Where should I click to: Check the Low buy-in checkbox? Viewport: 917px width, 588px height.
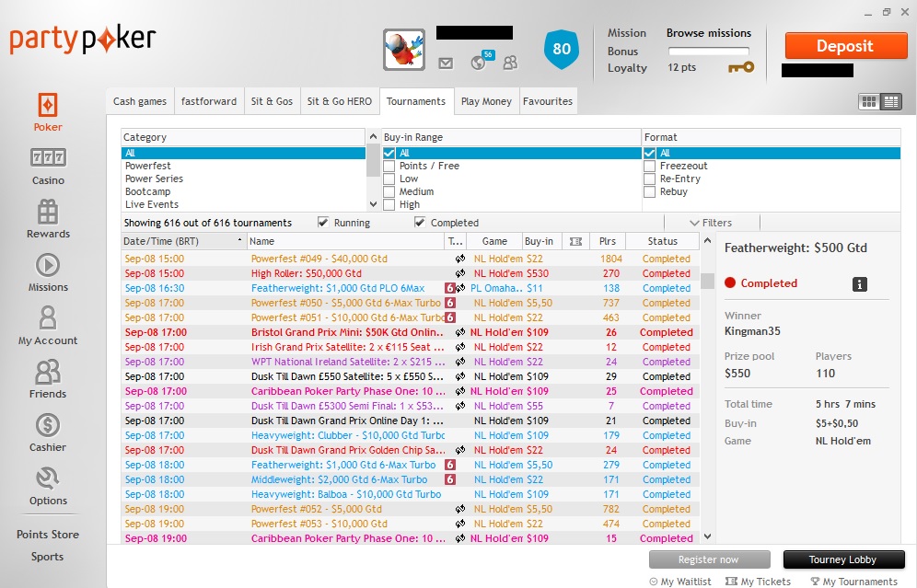point(389,179)
